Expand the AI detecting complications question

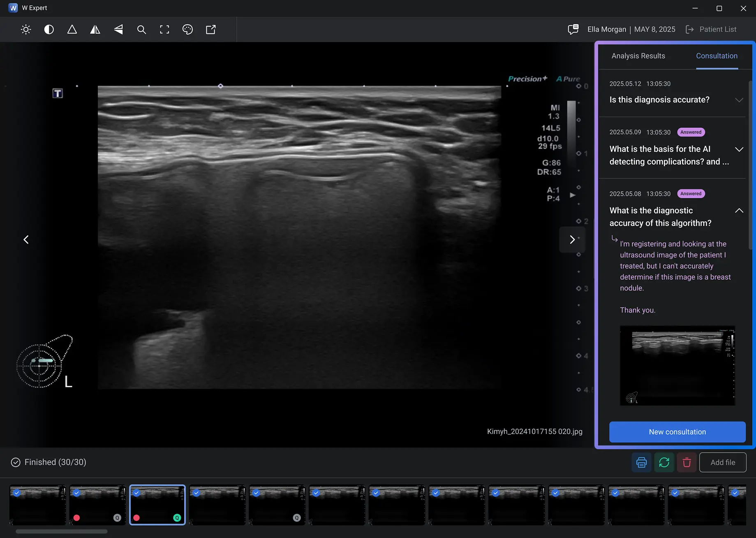coord(739,149)
